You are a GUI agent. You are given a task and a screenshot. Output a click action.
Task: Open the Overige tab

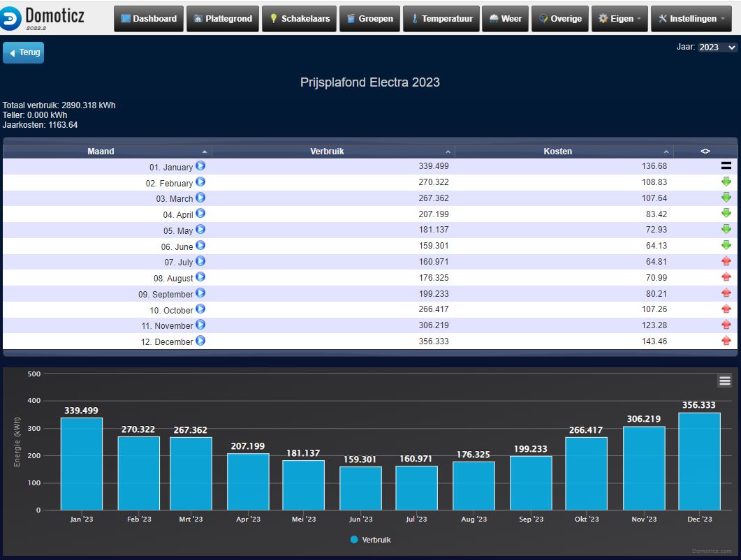560,18
